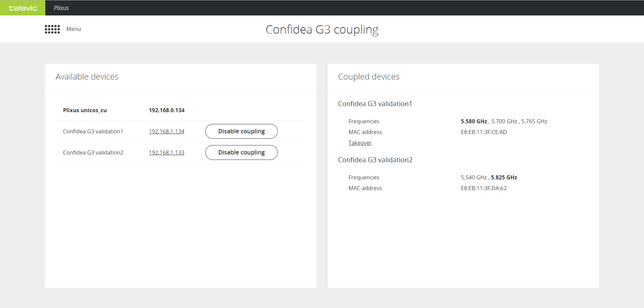Select Confidea G3 validation1 in Available devices
This screenshot has height=308, width=644.
point(93,131)
